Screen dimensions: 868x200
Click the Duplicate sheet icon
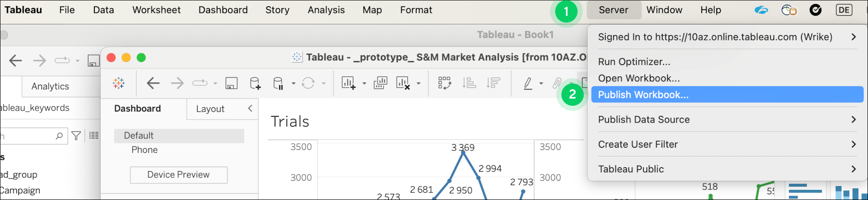tap(381, 83)
